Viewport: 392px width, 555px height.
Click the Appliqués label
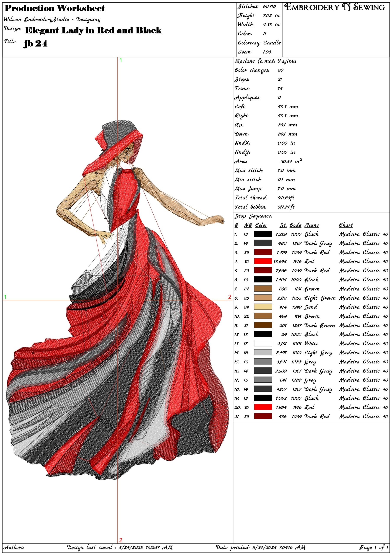point(247,98)
